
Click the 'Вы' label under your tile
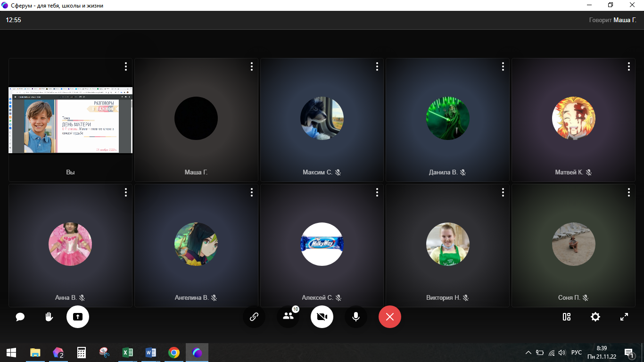[71, 173]
